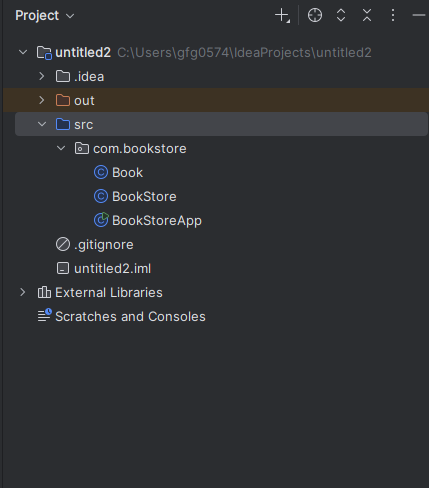429x488 pixels.
Task: Collapse the untitled2 project root
Action: click(x=23, y=52)
